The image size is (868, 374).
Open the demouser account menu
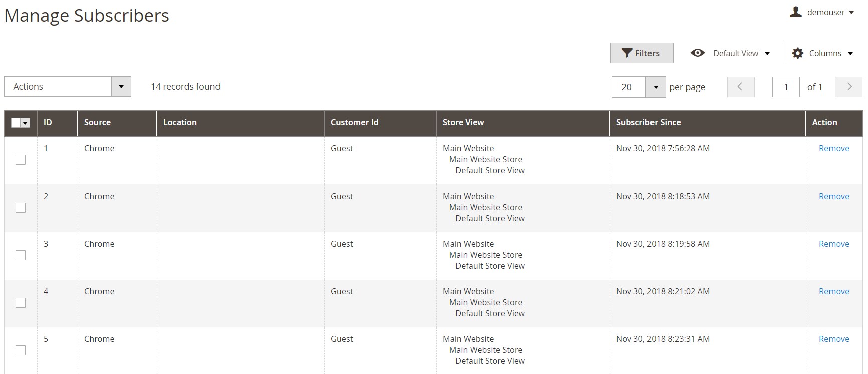point(822,12)
